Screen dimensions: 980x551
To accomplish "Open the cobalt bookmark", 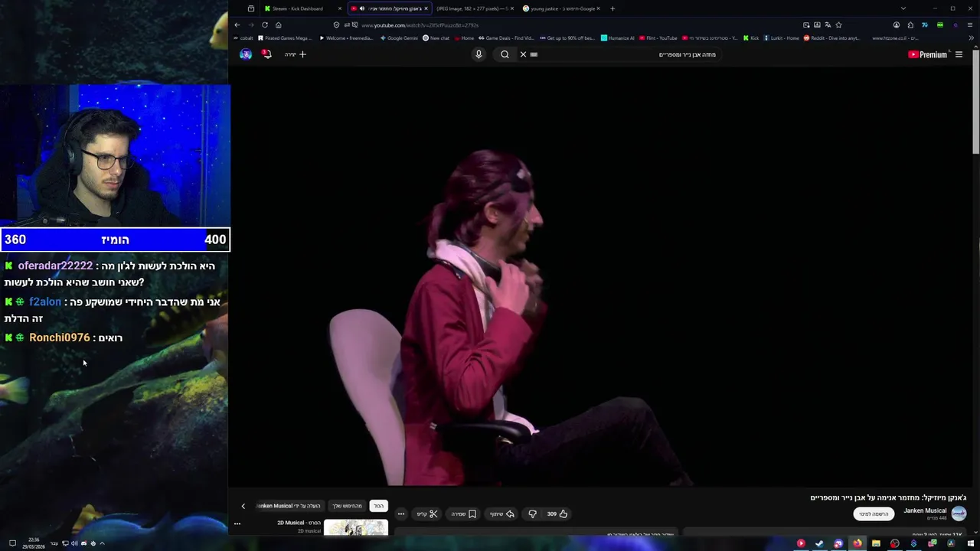I will pos(243,38).
